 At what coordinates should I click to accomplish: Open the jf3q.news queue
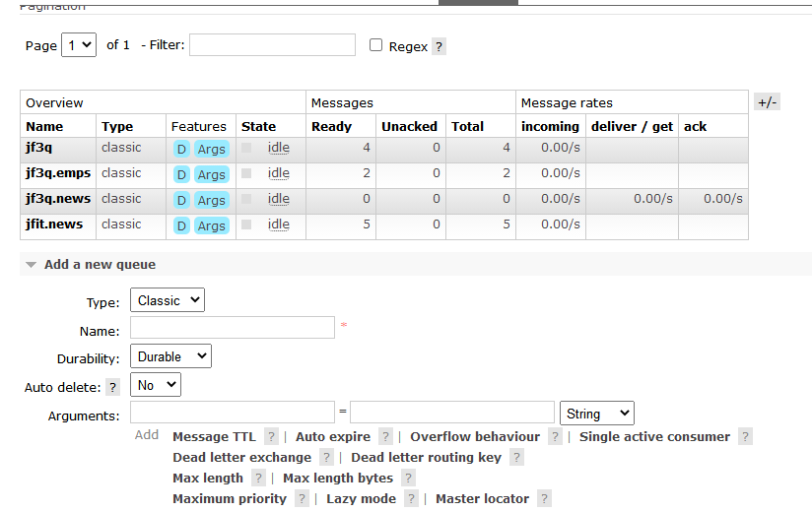[x=58, y=199]
